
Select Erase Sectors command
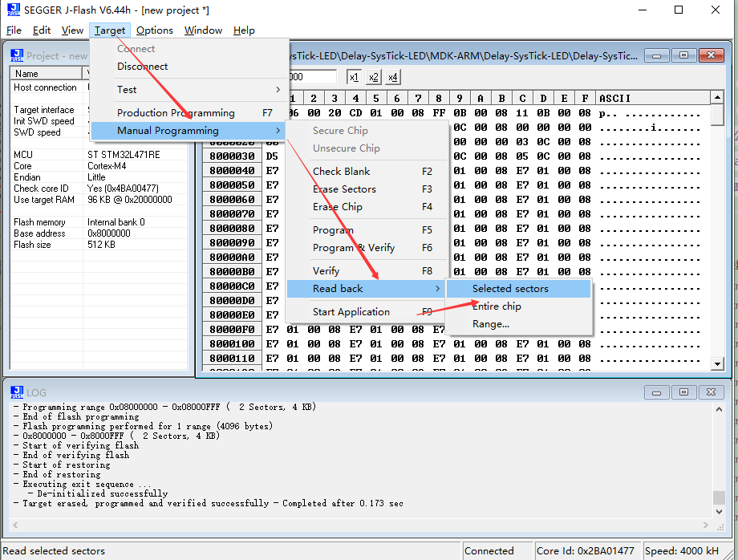(x=367, y=189)
